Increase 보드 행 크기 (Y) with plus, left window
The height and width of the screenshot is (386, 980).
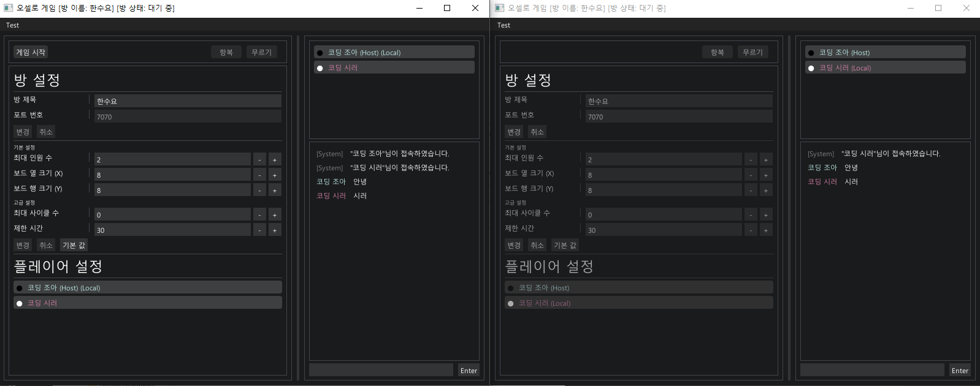275,190
